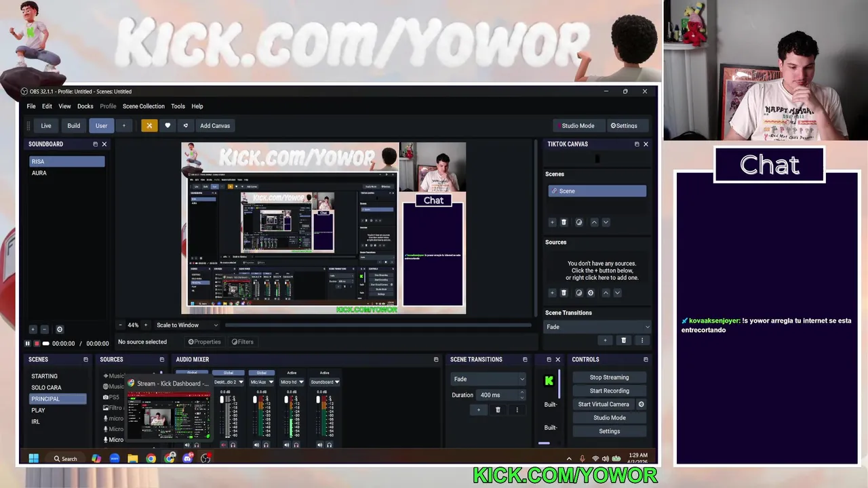This screenshot has width=868, height=488.
Task: Move TikTok Canvas scene down
Action: pos(606,222)
